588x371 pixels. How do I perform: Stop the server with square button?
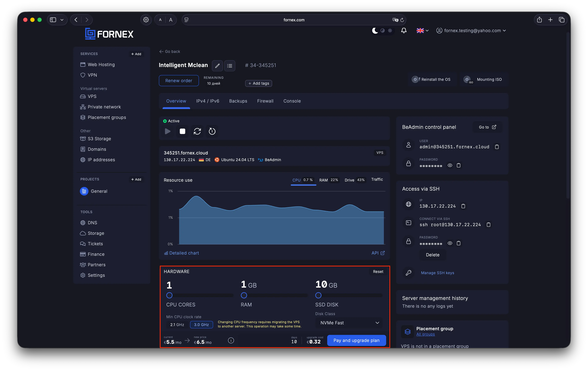tap(182, 131)
